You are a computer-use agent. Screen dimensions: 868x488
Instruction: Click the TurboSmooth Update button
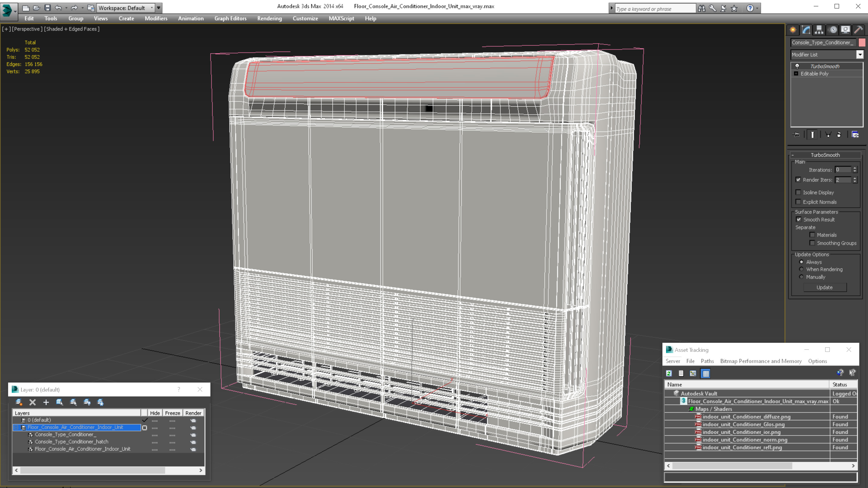click(825, 288)
